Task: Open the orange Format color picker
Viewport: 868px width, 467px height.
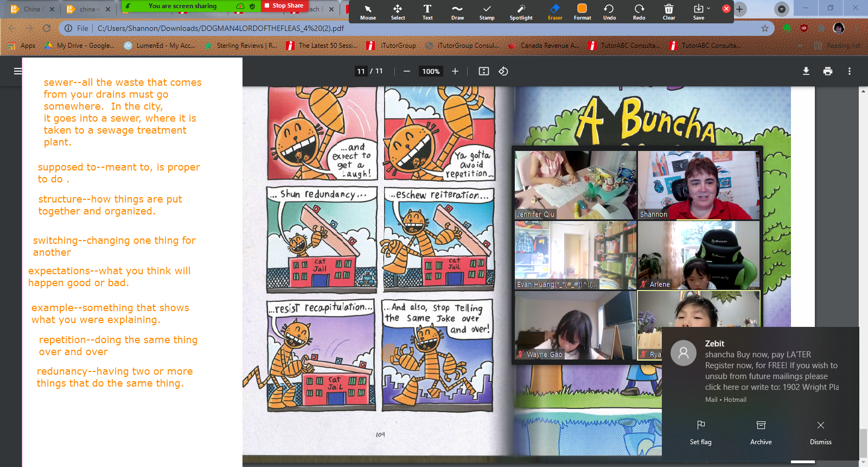Action: click(582, 12)
